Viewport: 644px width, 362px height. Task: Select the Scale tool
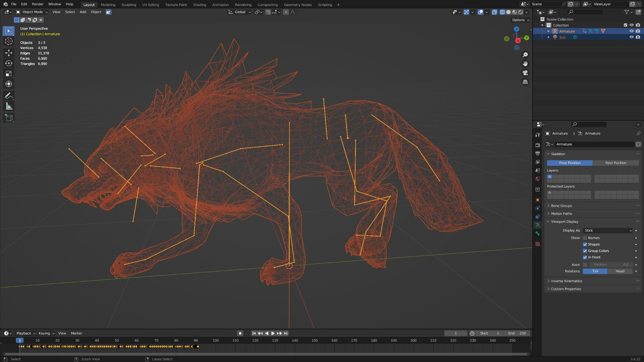point(9,73)
